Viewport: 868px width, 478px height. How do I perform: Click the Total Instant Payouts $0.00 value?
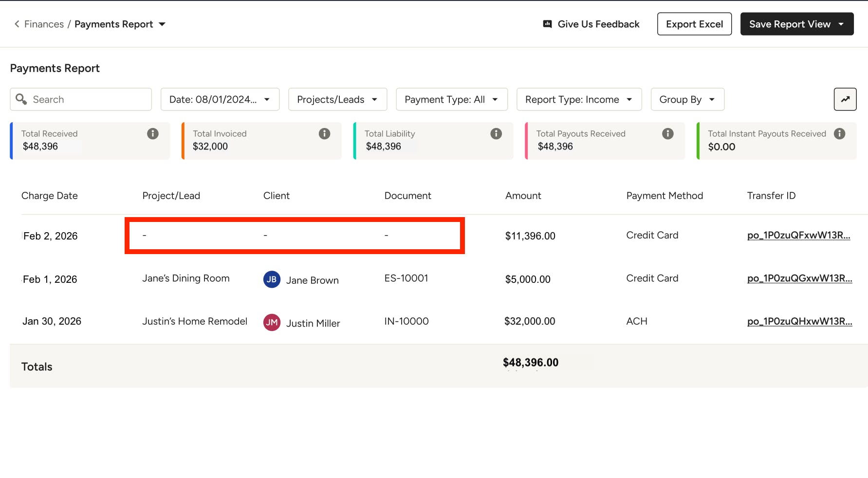click(721, 147)
